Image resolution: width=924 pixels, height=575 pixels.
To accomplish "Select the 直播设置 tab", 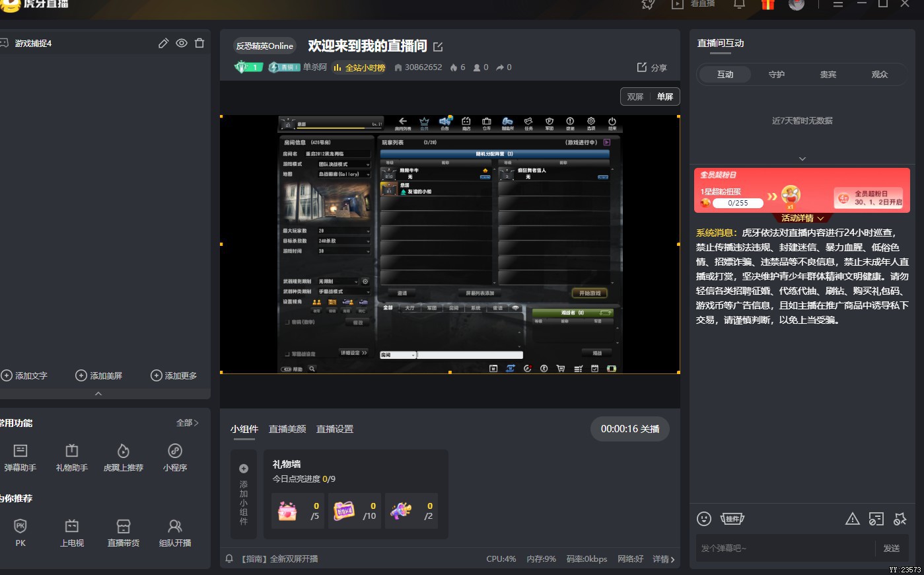I will pos(335,429).
